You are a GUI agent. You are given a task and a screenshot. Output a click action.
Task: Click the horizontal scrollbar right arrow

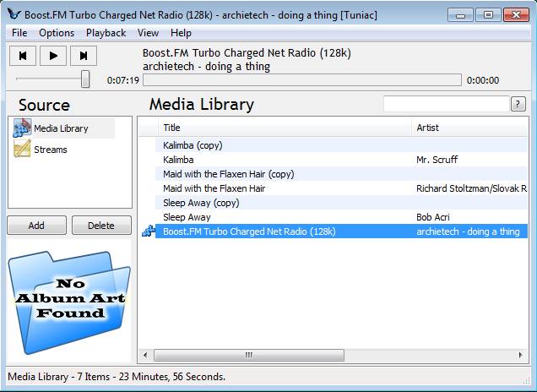[521, 355]
